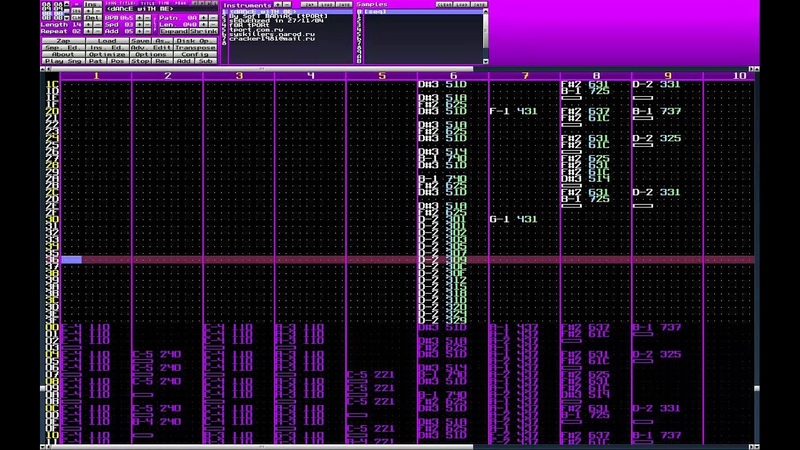Image resolution: width=800 pixels, height=450 pixels.
Task: Click Load button in Instruments header
Action: pyautogui.click(x=327, y=5)
